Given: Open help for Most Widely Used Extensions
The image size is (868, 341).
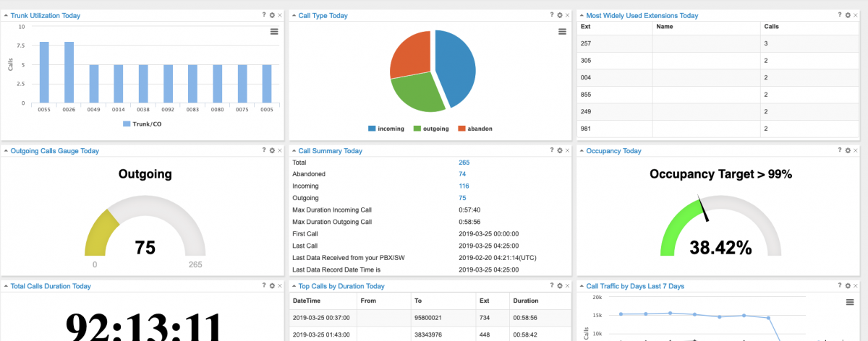Looking at the screenshot, I should pos(840,15).
